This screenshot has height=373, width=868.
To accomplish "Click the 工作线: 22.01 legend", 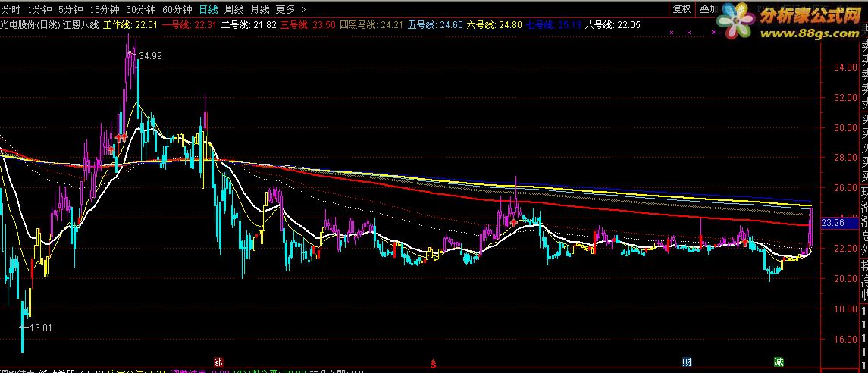I will 130,24.
